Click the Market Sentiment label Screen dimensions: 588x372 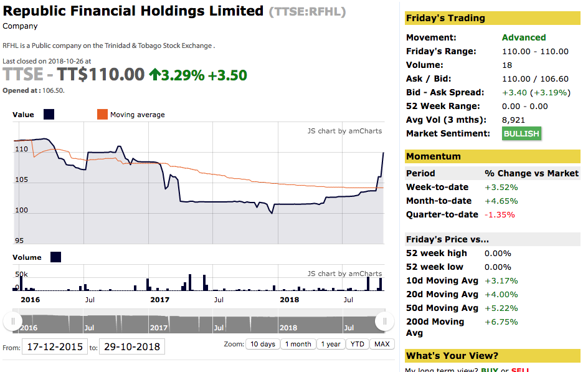pos(448,133)
